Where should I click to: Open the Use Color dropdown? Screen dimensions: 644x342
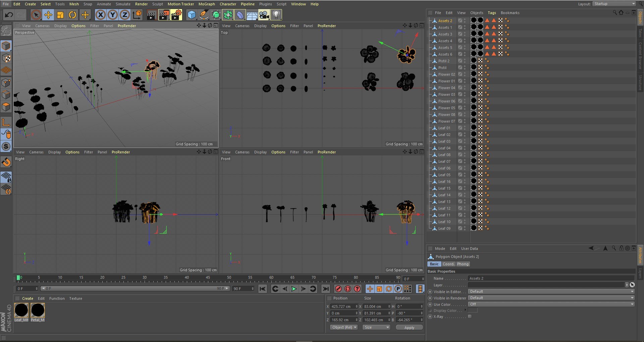(x=551, y=304)
